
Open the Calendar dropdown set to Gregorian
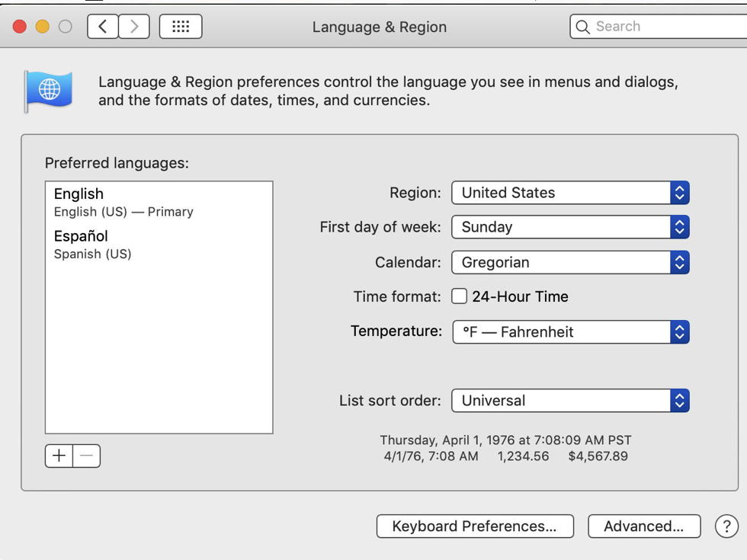(x=570, y=262)
